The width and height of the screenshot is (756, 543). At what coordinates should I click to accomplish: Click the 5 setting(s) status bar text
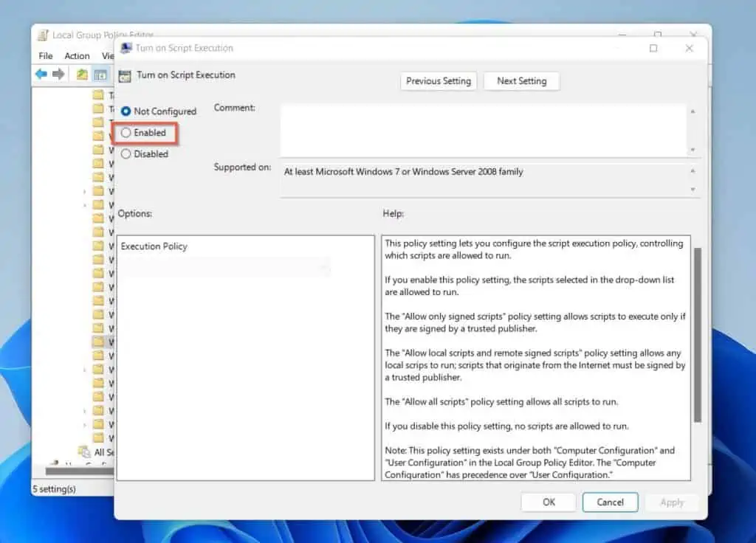tap(55, 489)
